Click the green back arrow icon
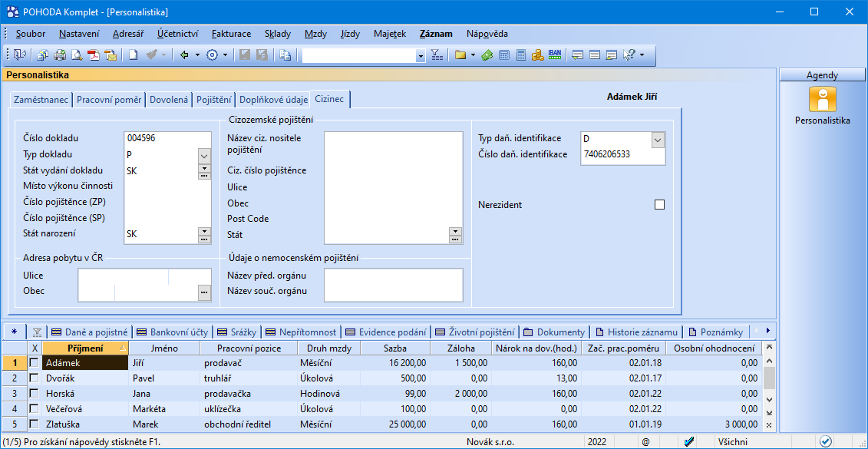This screenshot has height=449, width=868. tap(184, 55)
